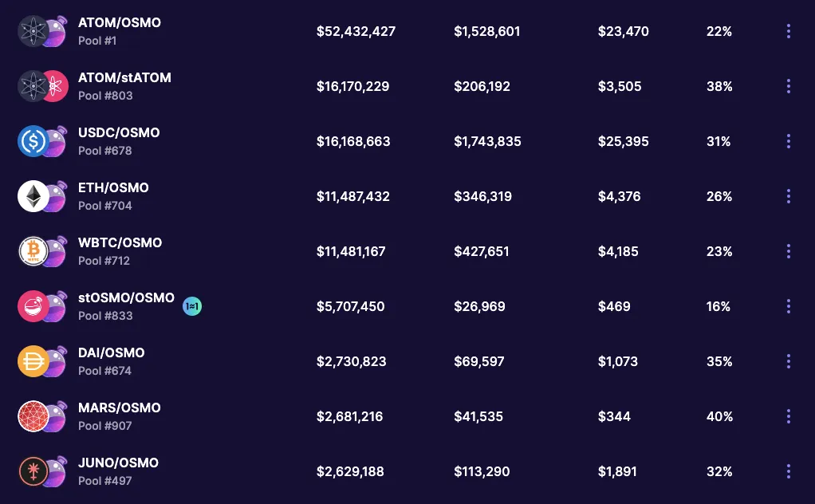The width and height of the screenshot is (815, 504).
Task: Open the kebab menu for DAI/OSMO pool
Action: pyautogui.click(x=789, y=361)
